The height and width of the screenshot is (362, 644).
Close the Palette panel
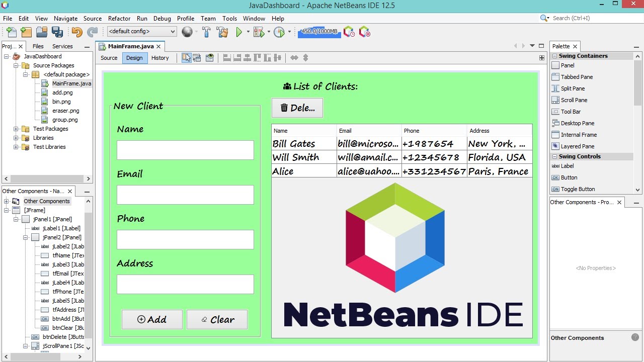[x=575, y=46]
